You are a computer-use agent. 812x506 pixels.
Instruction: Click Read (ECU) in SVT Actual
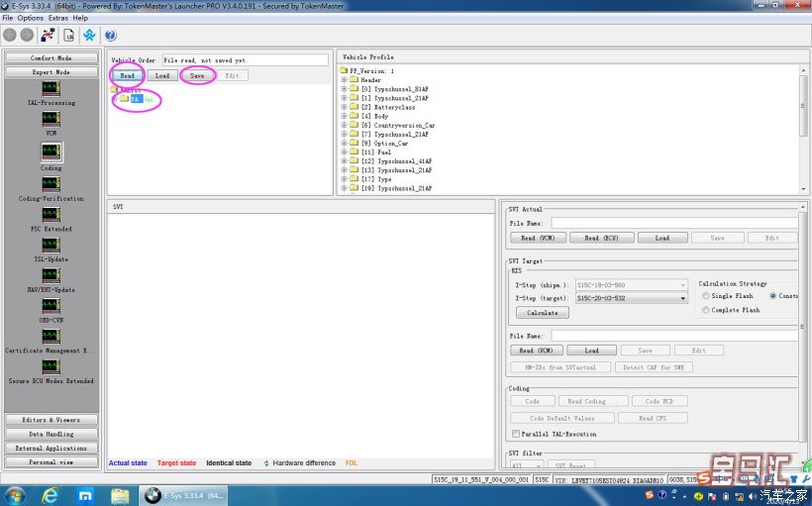(x=601, y=238)
